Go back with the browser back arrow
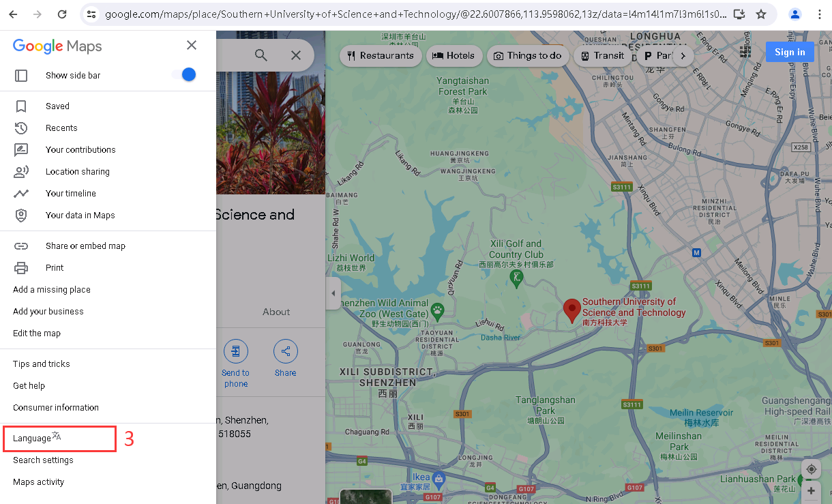 pos(13,14)
